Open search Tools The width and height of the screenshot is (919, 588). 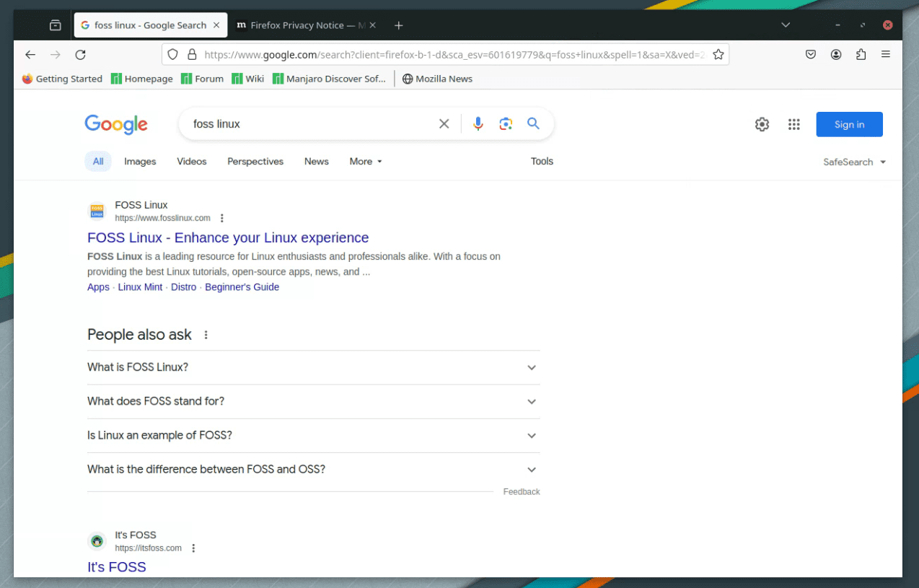[x=542, y=162]
